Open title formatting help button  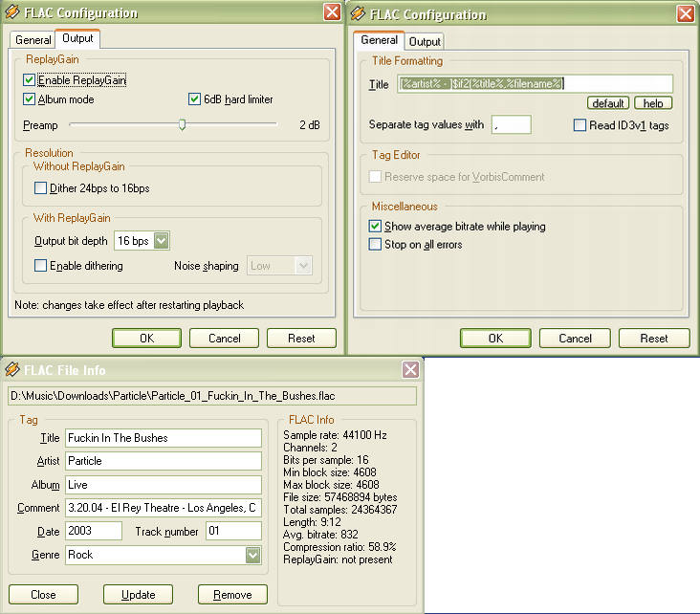[653, 103]
